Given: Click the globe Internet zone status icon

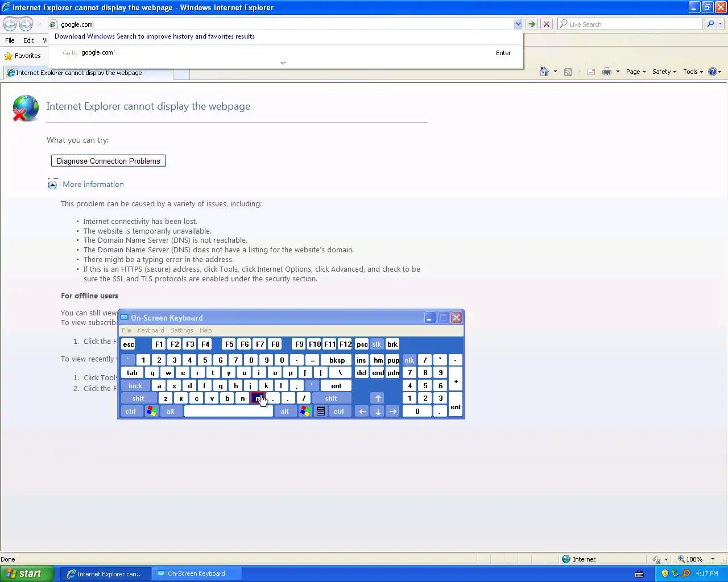Looking at the screenshot, I should [x=566, y=559].
